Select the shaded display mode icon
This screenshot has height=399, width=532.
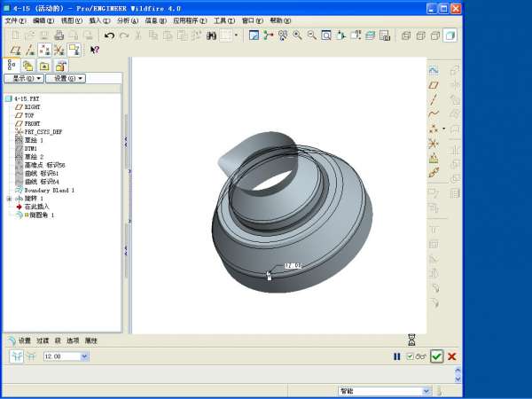[x=450, y=35]
